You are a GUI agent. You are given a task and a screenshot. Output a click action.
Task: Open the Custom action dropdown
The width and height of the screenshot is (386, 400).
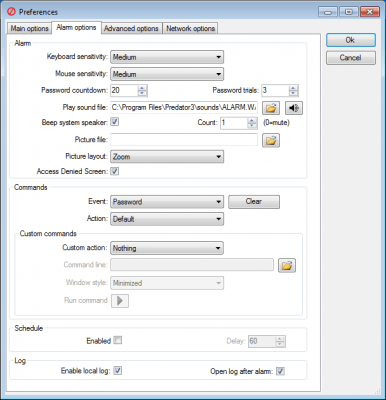(x=167, y=248)
